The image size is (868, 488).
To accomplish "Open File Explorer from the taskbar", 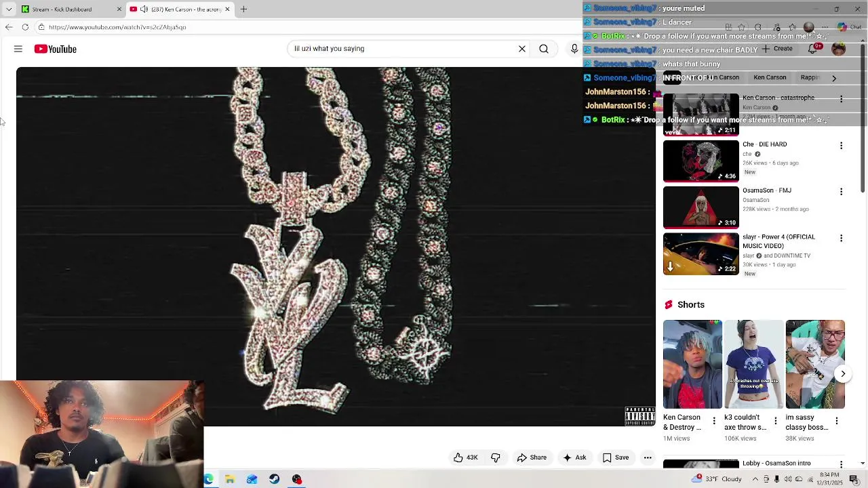I will (230, 479).
